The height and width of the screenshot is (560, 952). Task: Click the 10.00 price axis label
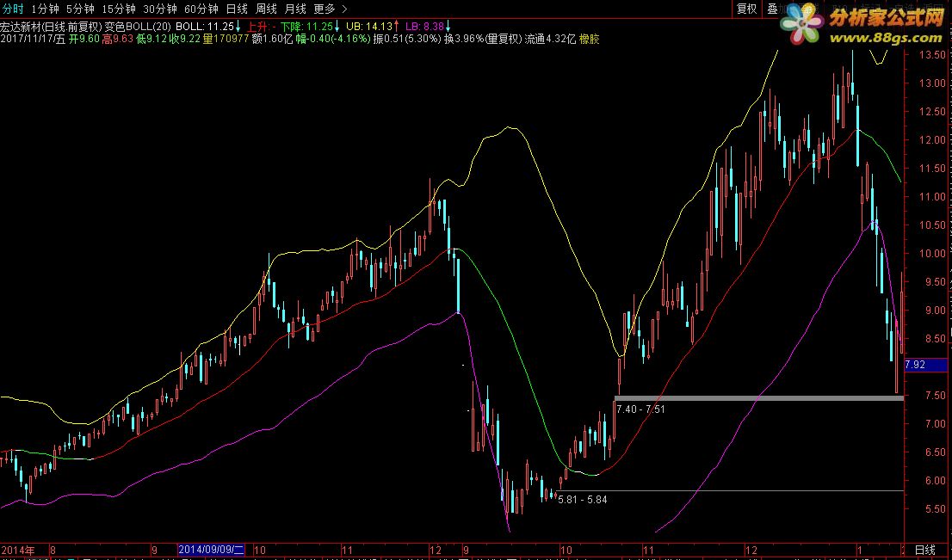[x=933, y=253]
